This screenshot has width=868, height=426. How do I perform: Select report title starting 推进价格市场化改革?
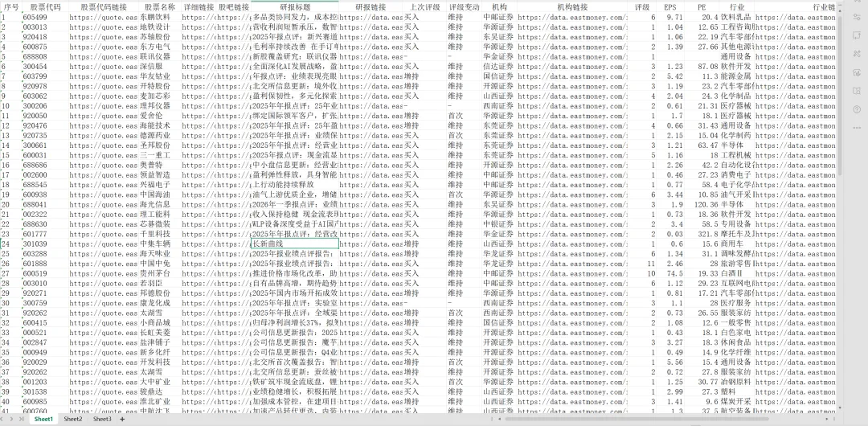click(294, 273)
